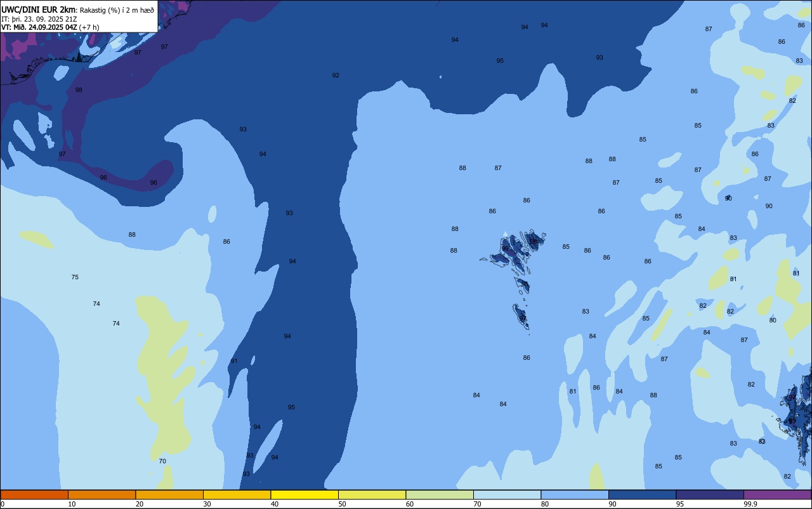Click the legend tick label '20'
Screen dimensions: 812x509
coord(140,504)
